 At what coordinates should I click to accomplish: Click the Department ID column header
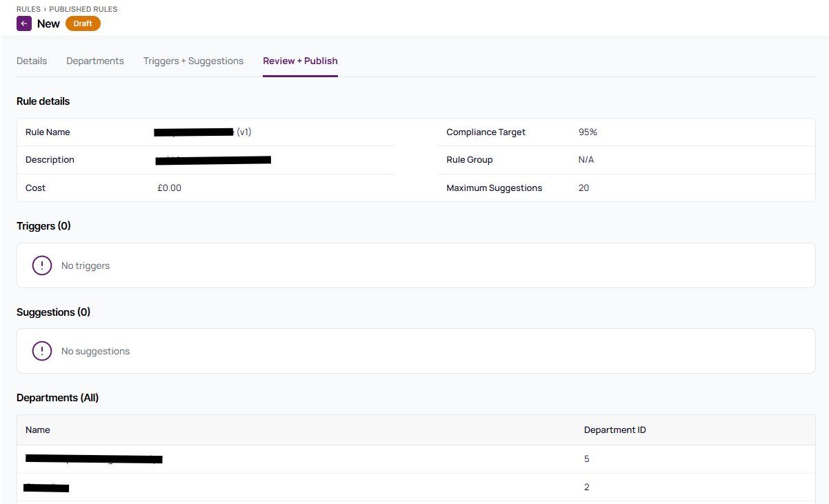click(x=615, y=430)
